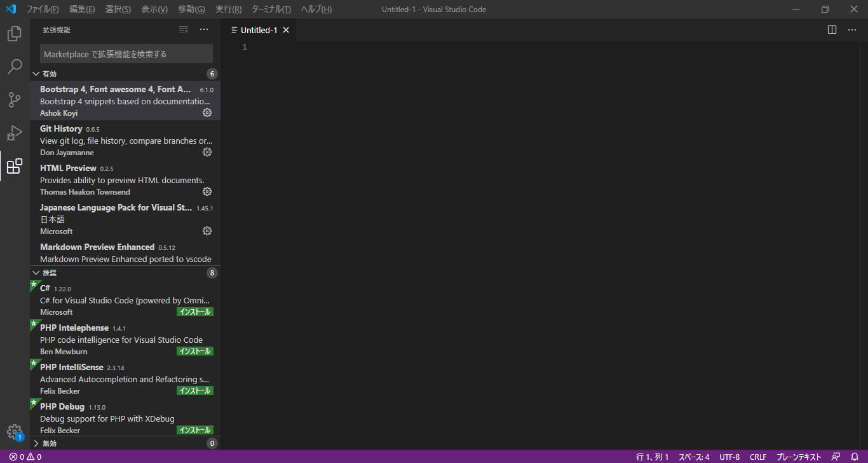Select Bootstrap 4, Font awesome extension row

tap(125, 100)
